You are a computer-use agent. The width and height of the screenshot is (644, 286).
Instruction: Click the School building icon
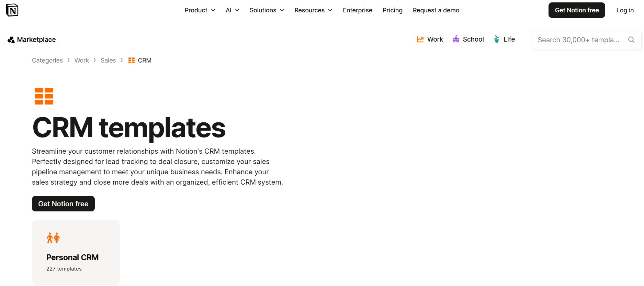(x=456, y=39)
